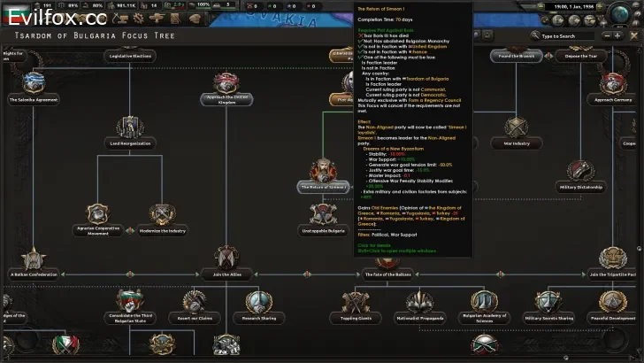644x363 pixels.
Task: Open the Construction menu crane icon
Action: [120, 18]
